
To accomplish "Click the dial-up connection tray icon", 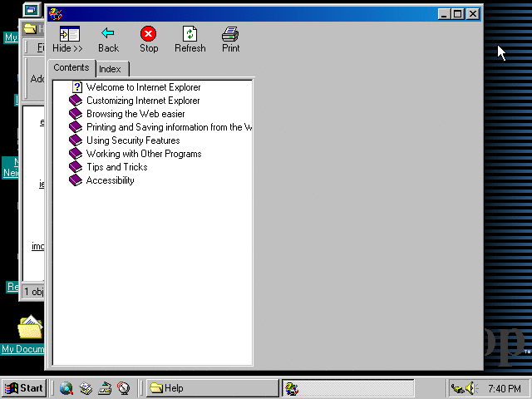I will (x=458, y=388).
